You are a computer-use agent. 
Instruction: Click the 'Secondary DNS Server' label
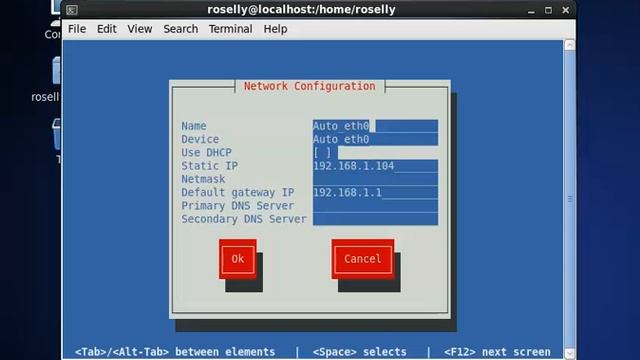pyautogui.click(x=244, y=219)
